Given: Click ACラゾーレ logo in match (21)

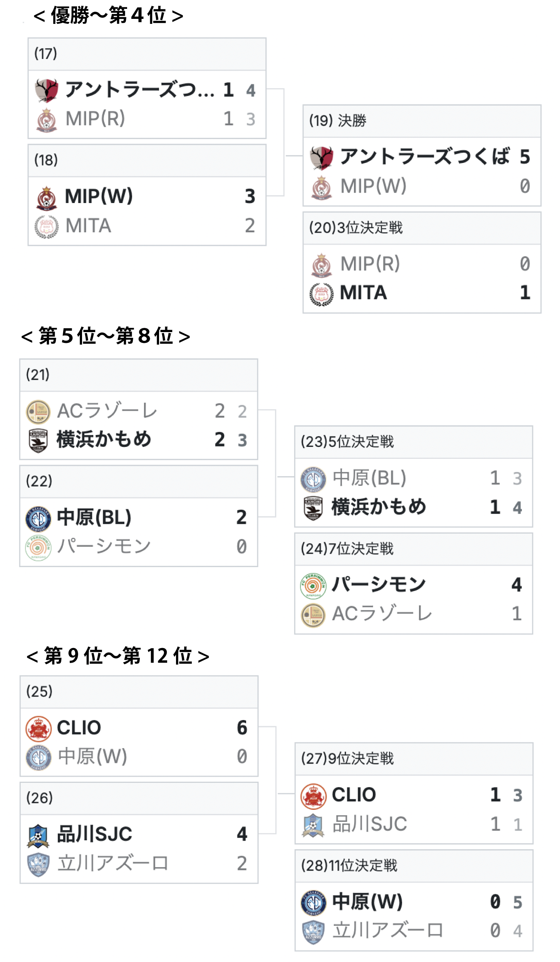Looking at the screenshot, I should point(38,411).
